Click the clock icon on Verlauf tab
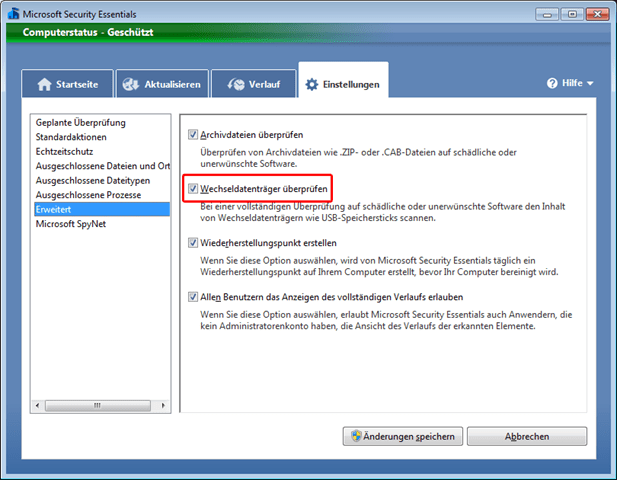Image resolution: width=617 pixels, height=480 pixels. (236, 84)
